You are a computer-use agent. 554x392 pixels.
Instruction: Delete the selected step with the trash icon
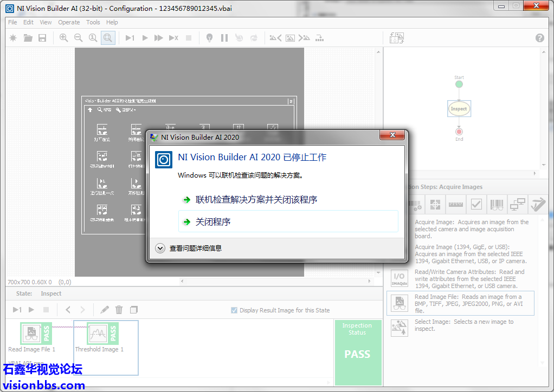pyautogui.click(x=119, y=310)
